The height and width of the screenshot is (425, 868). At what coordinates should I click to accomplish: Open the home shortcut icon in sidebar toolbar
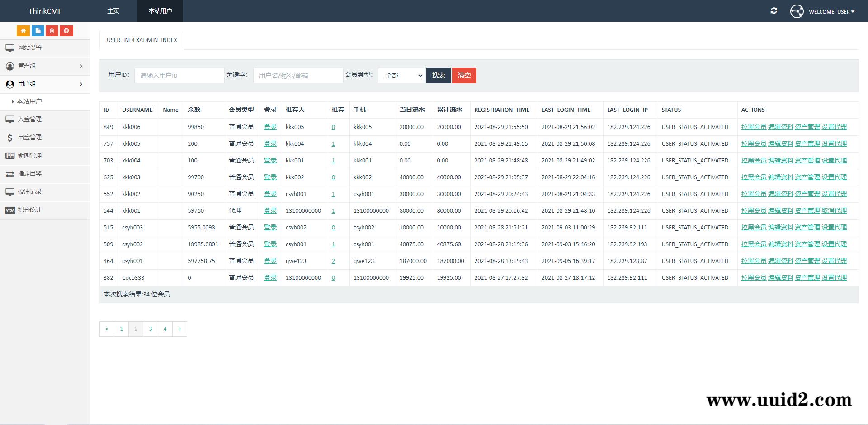pos(23,31)
